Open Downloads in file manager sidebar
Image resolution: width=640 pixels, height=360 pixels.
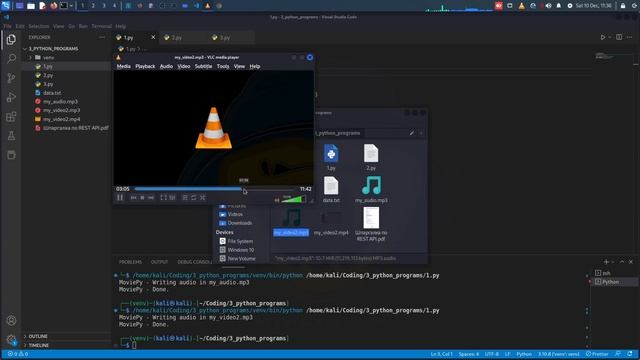pyautogui.click(x=236, y=223)
